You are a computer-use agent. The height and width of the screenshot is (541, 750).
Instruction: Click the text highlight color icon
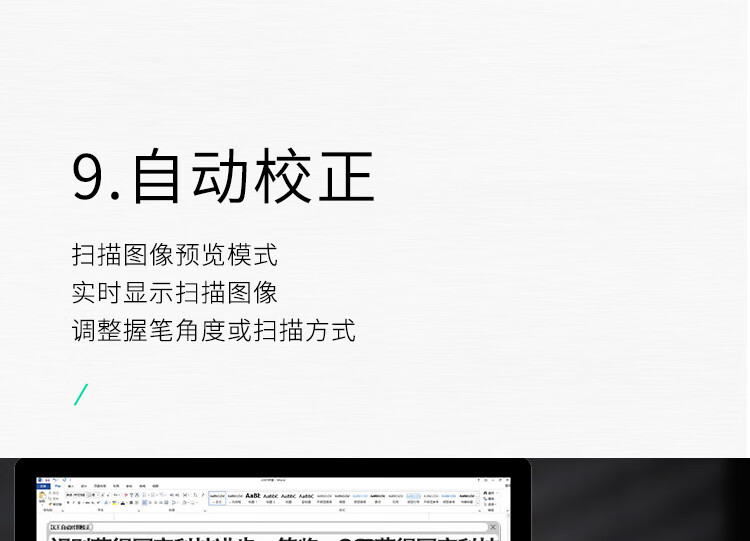click(x=113, y=503)
